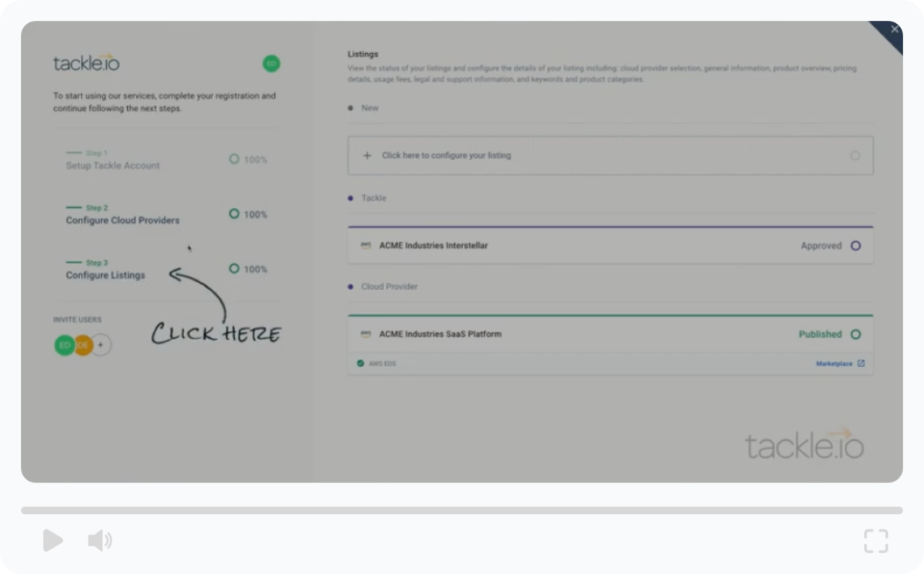Click the New section label

[x=370, y=108]
